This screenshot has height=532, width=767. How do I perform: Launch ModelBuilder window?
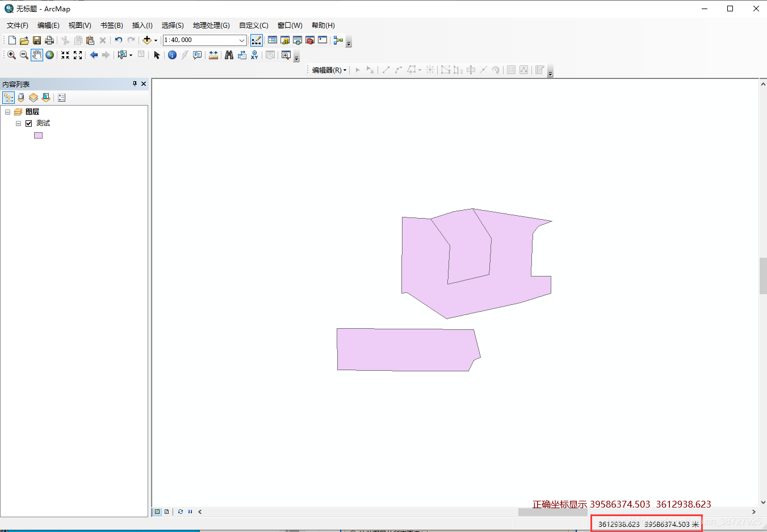[x=338, y=40]
